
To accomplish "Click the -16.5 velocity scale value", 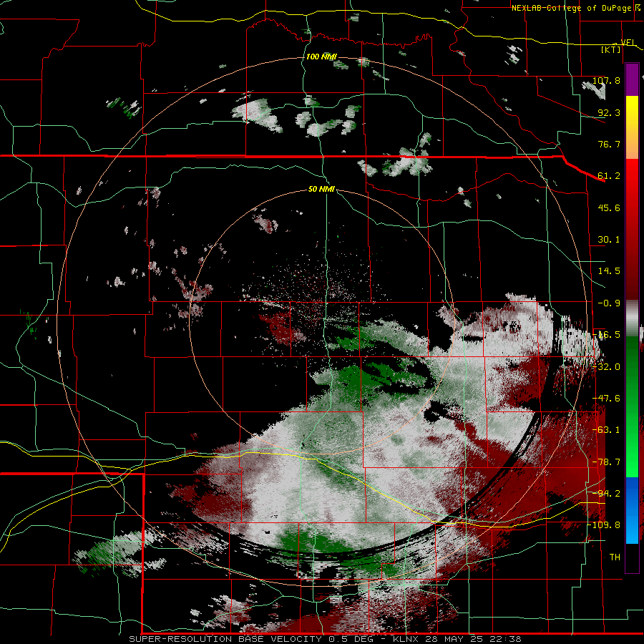I will 606,335.
